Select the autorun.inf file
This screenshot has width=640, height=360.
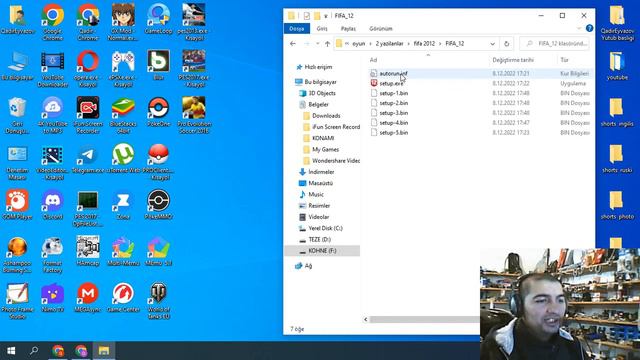[x=393, y=73]
